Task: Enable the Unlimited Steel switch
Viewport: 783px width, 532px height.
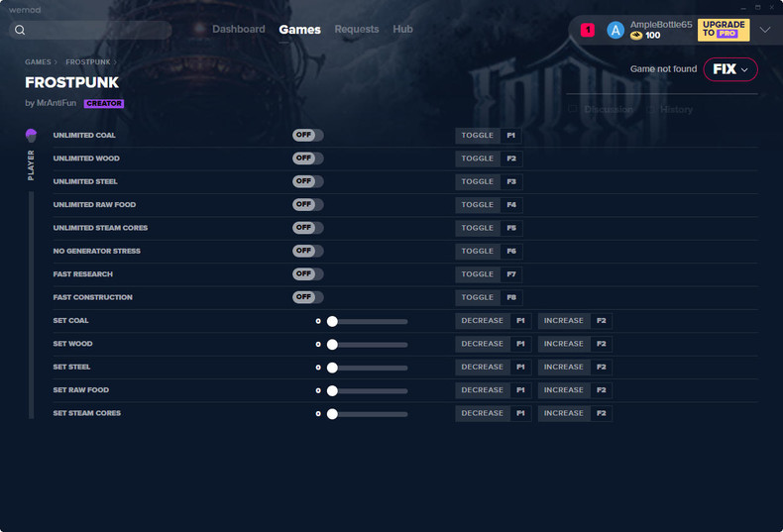Action: tap(307, 181)
